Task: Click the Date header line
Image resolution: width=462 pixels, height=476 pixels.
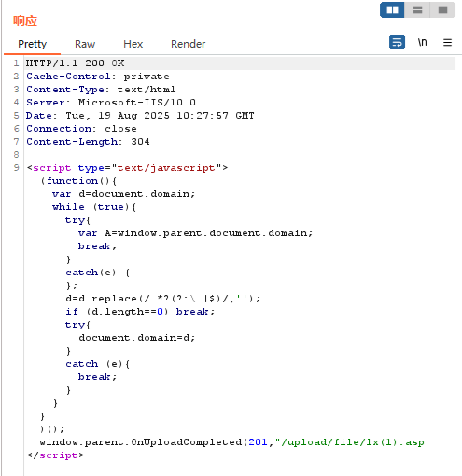Action: pos(140,116)
